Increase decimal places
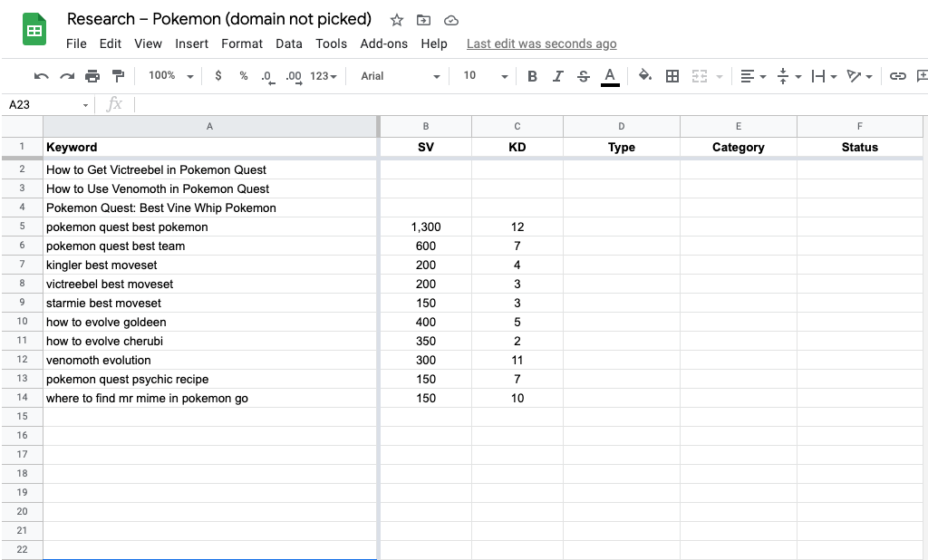Screen dimensions: 928x560 [294, 76]
